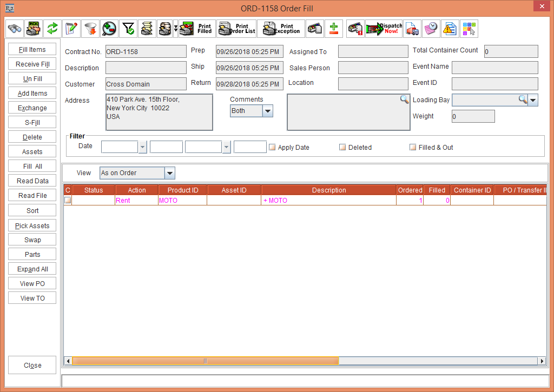Image resolution: width=554 pixels, height=392 pixels.
Task: Open the small toolbar print dropdown arrow
Action: click(x=176, y=29)
